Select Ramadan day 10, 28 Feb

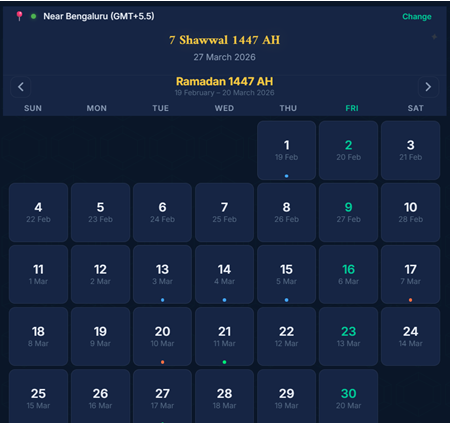click(x=410, y=212)
